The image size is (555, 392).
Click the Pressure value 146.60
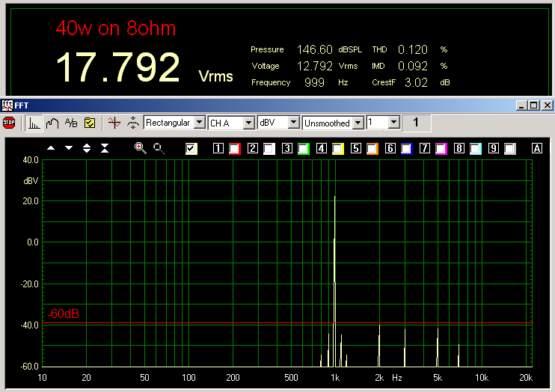coord(315,49)
